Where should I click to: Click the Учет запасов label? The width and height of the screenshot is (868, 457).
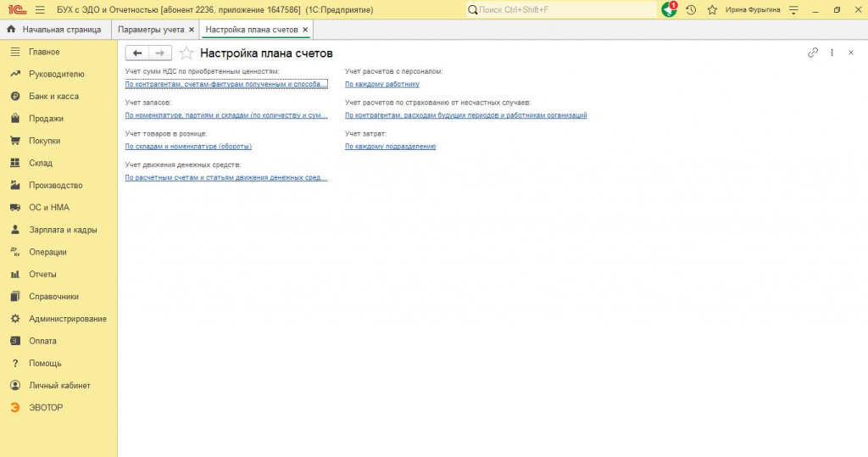[148, 103]
